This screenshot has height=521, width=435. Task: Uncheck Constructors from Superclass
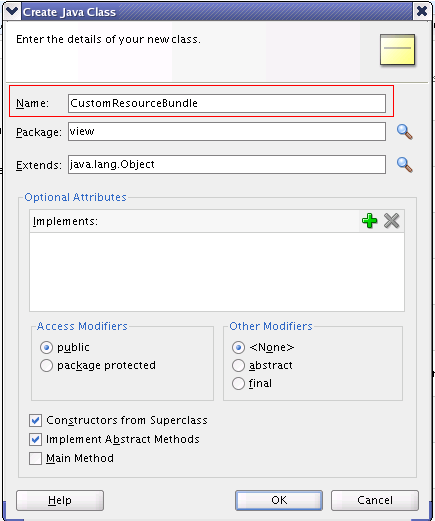[x=35, y=421]
